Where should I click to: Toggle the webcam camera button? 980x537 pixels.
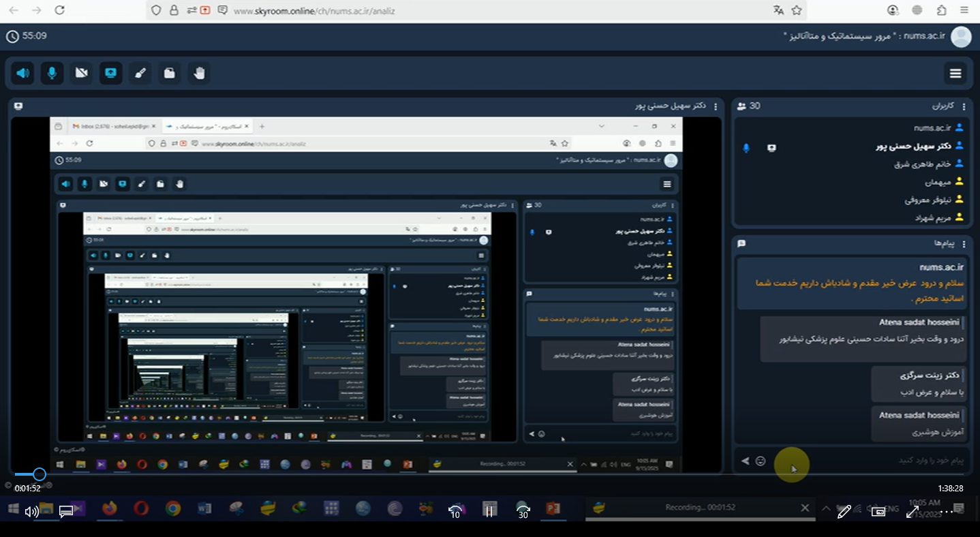coord(81,73)
